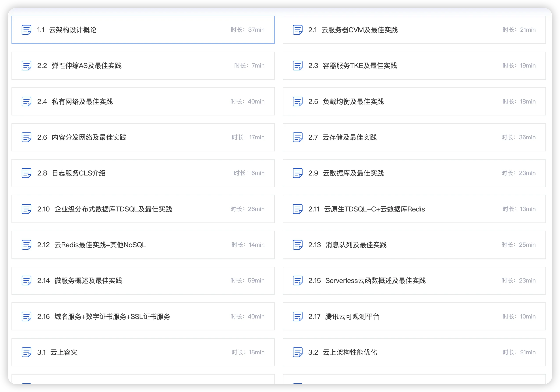The width and height of the screenshot is (560, 392).
Task: Click document icon for 2.8 日志服务CLS介绍
Action: (26, 173)
